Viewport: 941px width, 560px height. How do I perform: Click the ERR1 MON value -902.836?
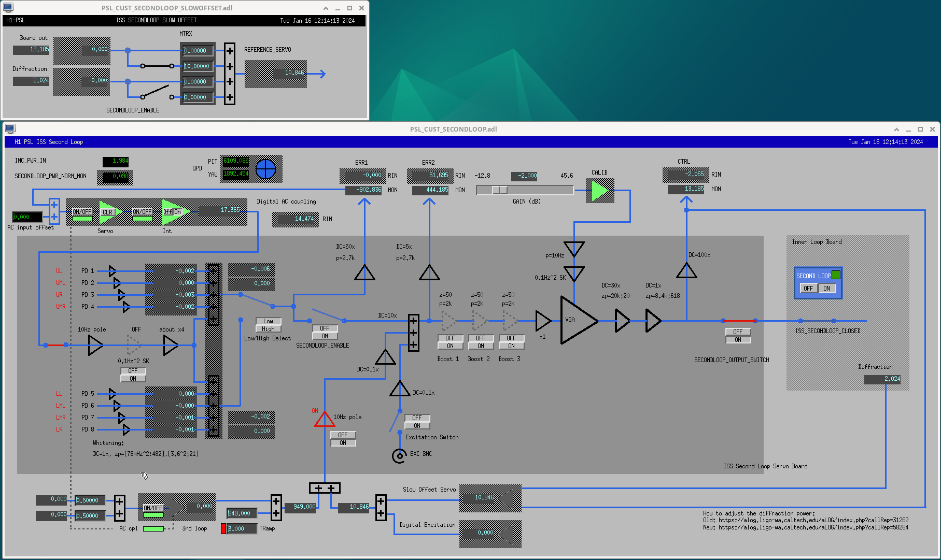click(363, 190)
